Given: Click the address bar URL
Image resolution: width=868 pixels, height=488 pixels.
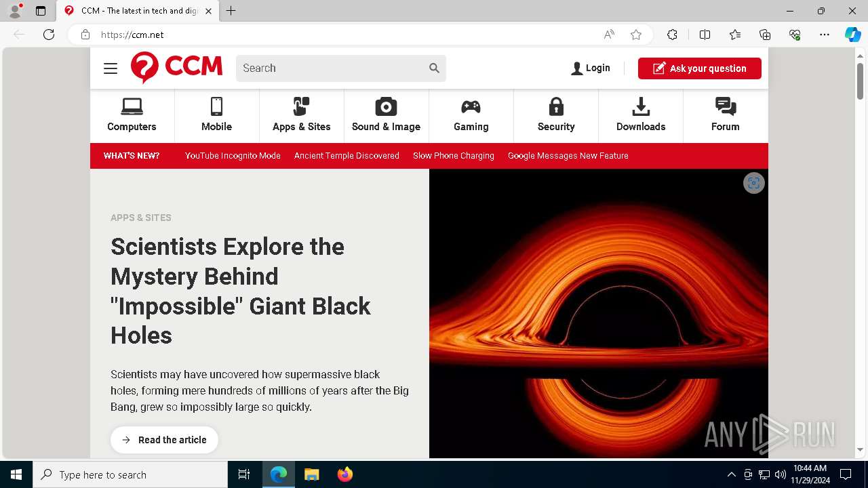Looking at the screenshot, I should coord(132,35).
